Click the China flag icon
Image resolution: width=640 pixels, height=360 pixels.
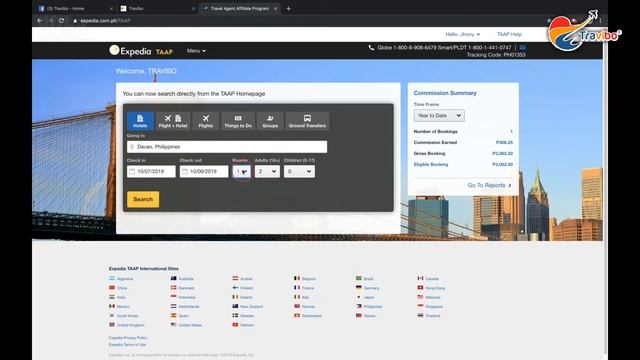[112, 288]
